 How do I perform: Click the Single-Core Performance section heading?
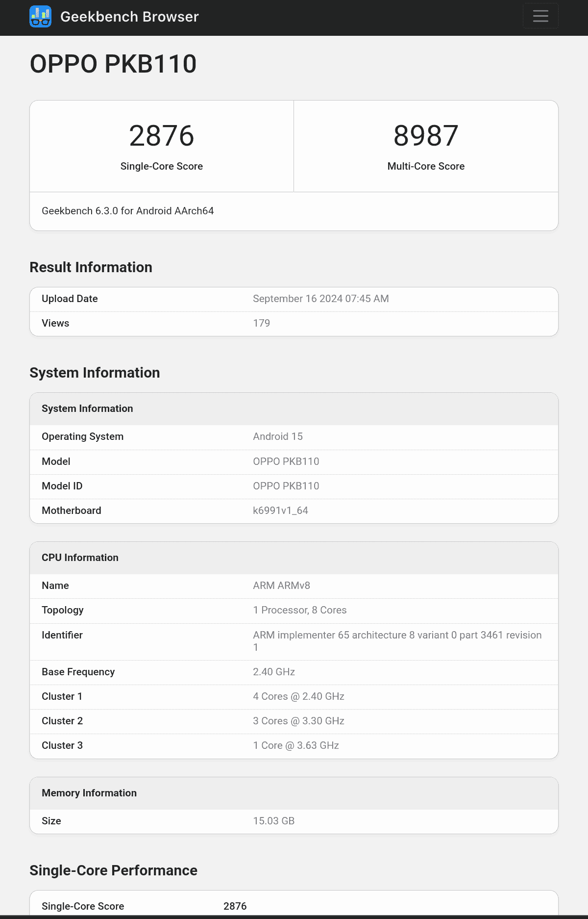113,870
